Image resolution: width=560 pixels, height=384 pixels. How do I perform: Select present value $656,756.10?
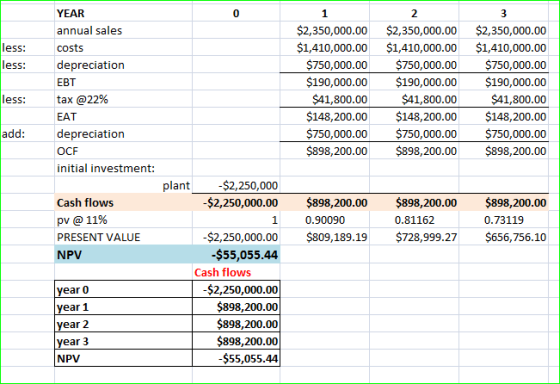pyautogui.click(x=516, y=238)
